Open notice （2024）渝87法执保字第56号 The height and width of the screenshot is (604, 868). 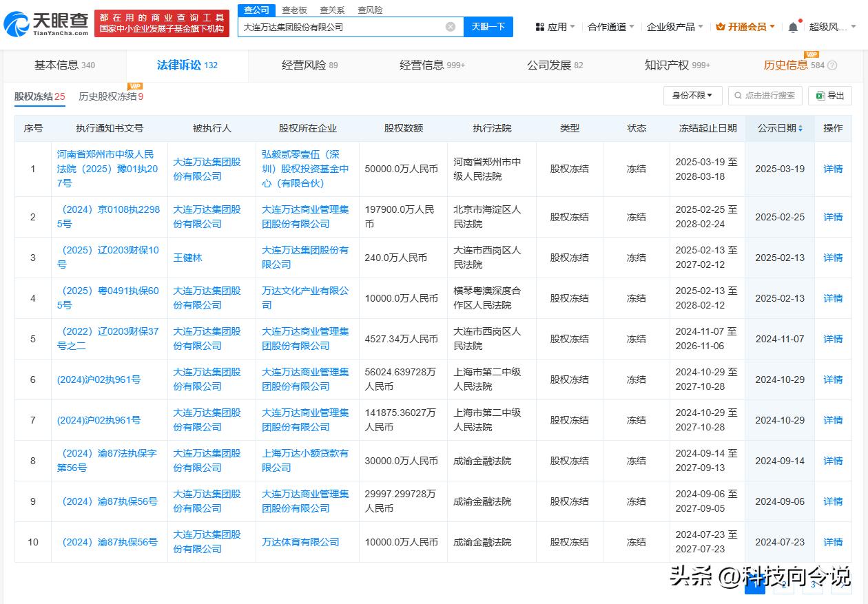point(107,461)
